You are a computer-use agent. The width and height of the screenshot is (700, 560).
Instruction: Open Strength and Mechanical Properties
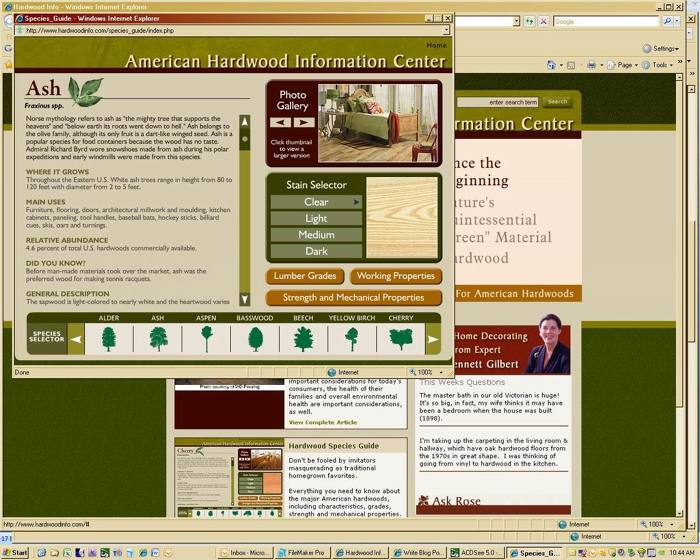tap(354, 297)
